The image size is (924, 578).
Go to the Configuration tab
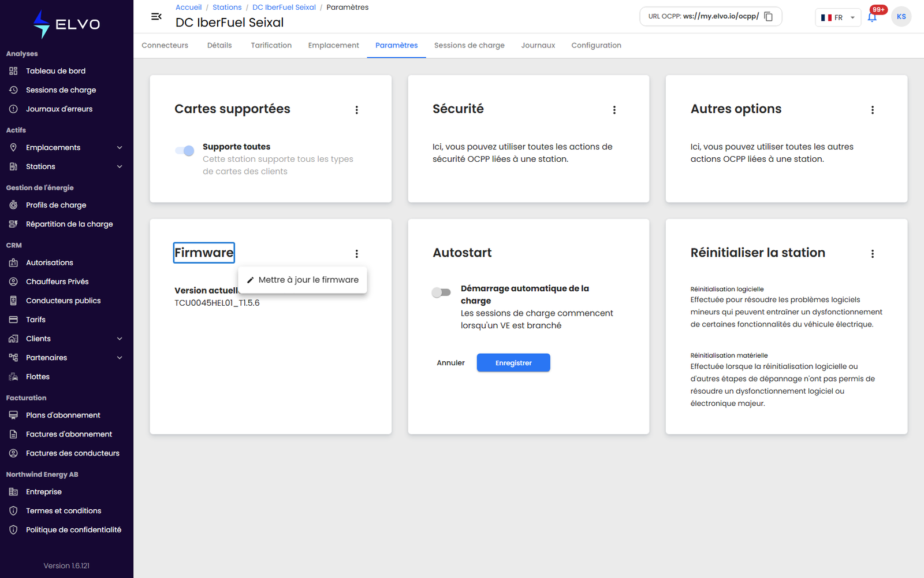tap(597, 46)
